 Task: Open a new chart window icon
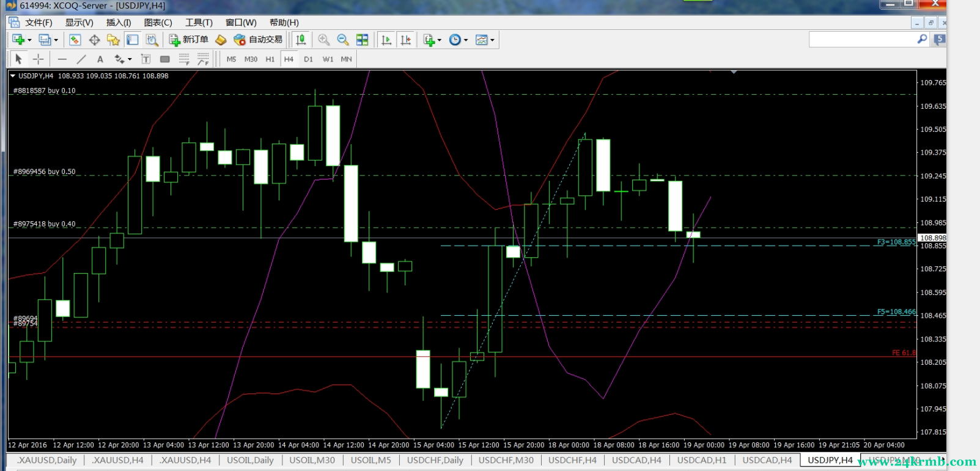(18, 40)
